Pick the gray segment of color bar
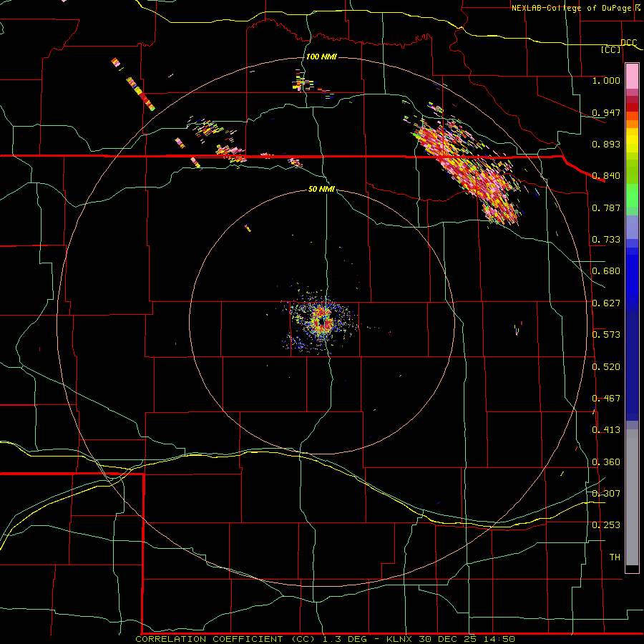The height and width of the screenshot is (644, 644). point(632,497)
